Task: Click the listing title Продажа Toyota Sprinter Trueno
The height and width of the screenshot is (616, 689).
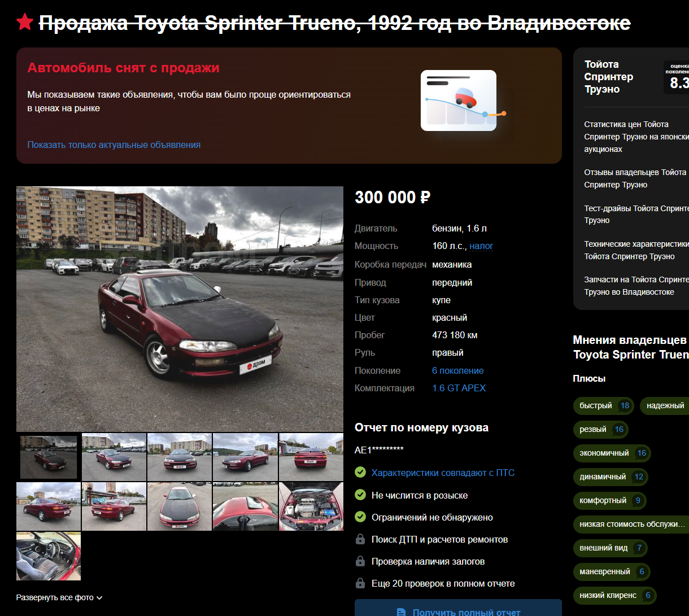Action: (x=334, y=23)
